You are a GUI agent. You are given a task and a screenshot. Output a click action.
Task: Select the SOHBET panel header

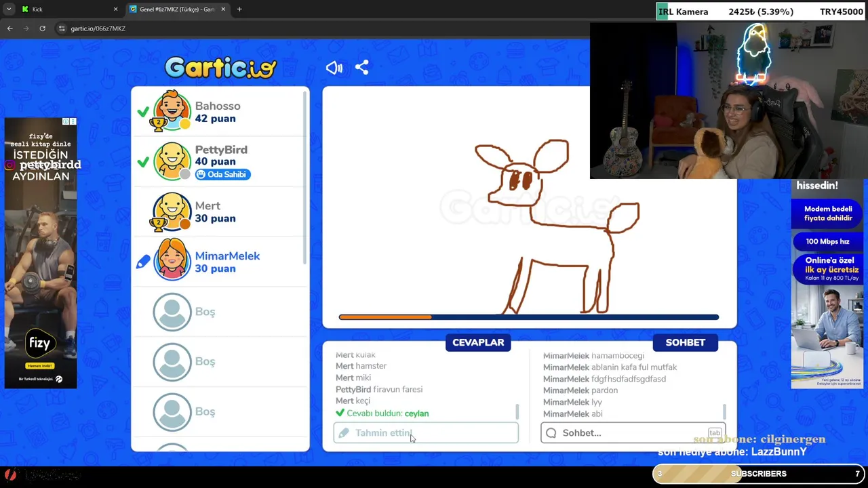click(x=685, y=342)
